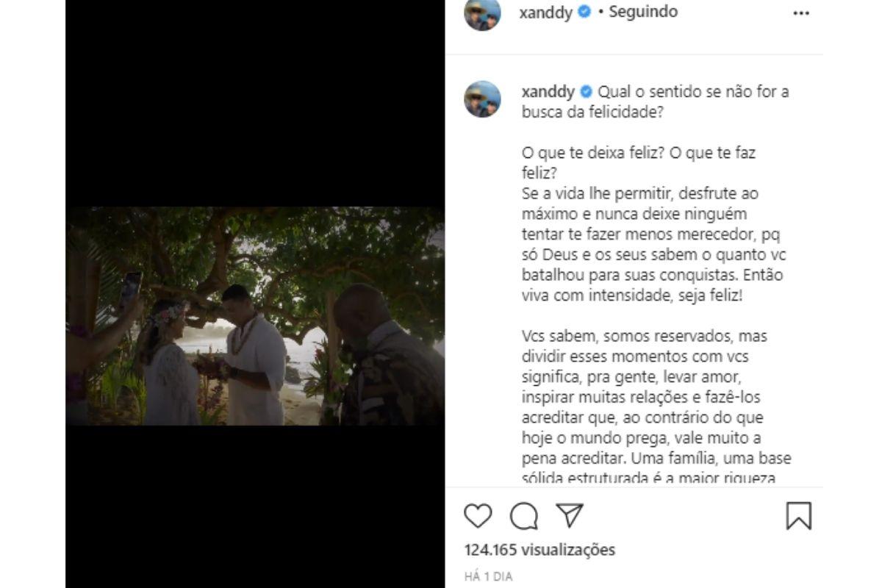Click the raised phone in the video
The width and height of the screenshot is (882, 588).
pyautogui.click(x=129, y=289)
